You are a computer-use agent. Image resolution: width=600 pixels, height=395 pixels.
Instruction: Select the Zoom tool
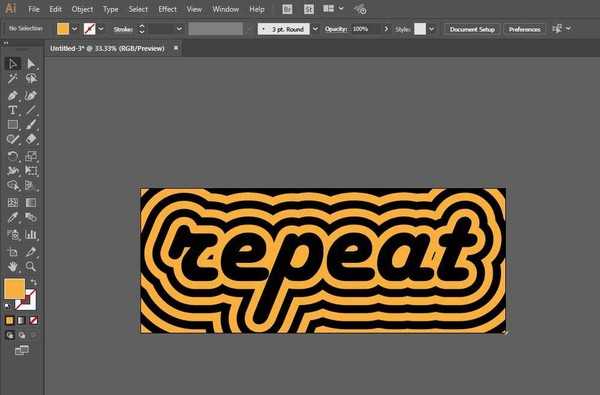point(31,266)
